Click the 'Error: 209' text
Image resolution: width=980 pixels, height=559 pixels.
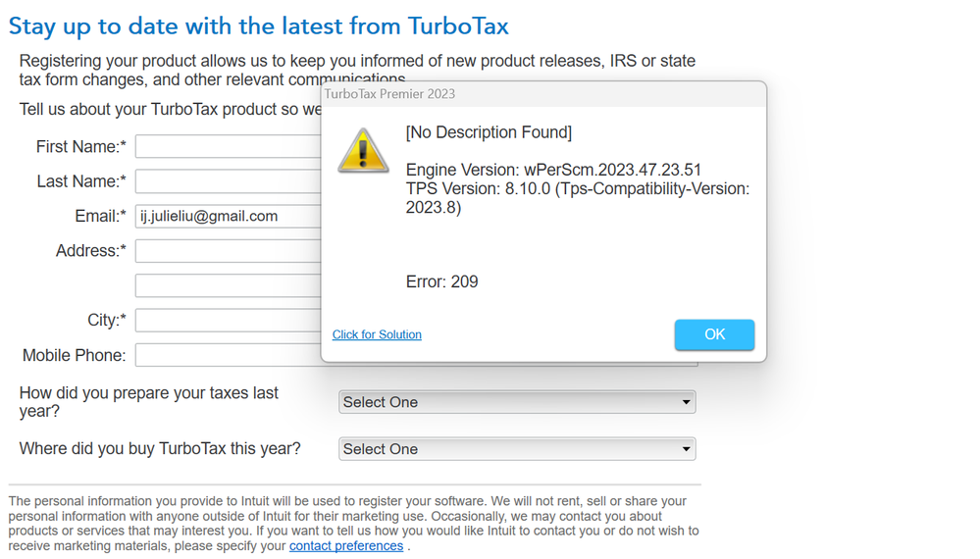click(x=441, y=281)
